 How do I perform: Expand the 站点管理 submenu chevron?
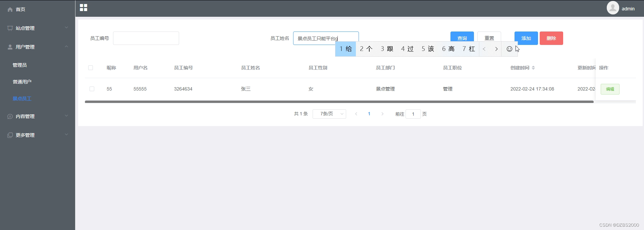coord(66,27)
